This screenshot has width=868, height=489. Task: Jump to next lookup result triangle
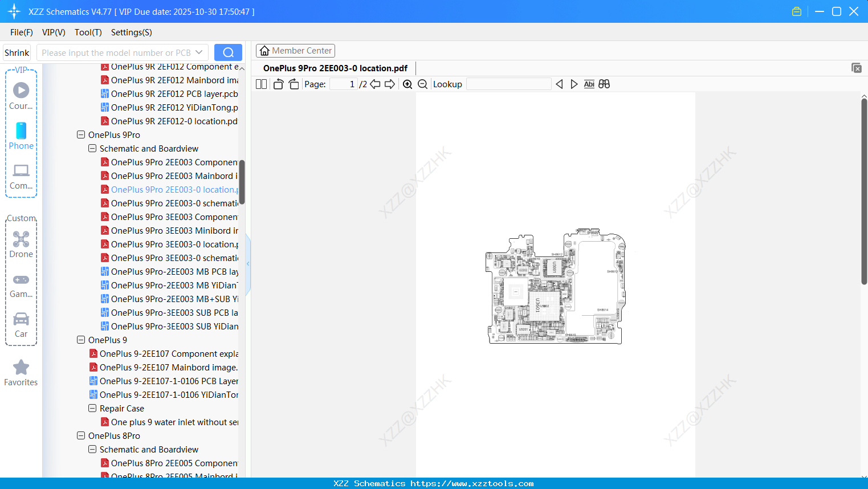coord(574,84)
